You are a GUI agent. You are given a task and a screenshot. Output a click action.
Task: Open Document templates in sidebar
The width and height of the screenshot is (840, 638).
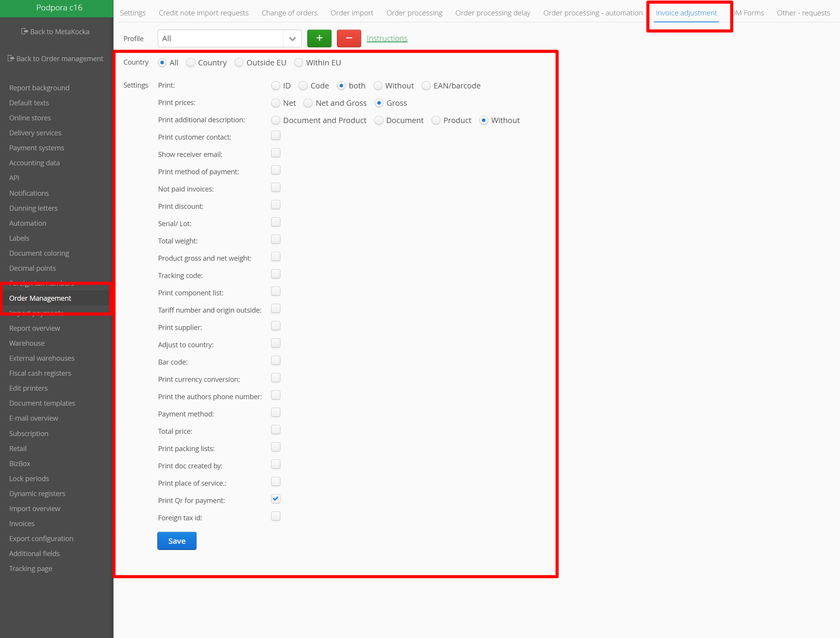pyautogui.click(x=42, y=403)
